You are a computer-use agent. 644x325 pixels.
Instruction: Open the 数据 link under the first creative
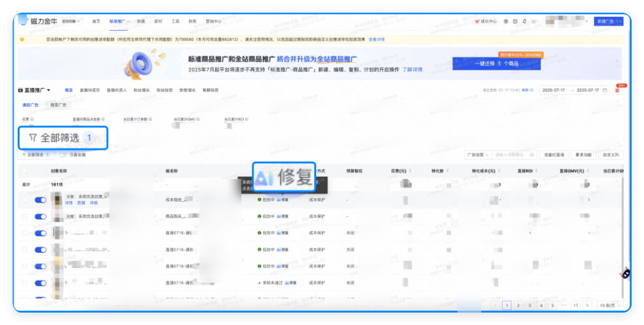(x=81, y=203)
